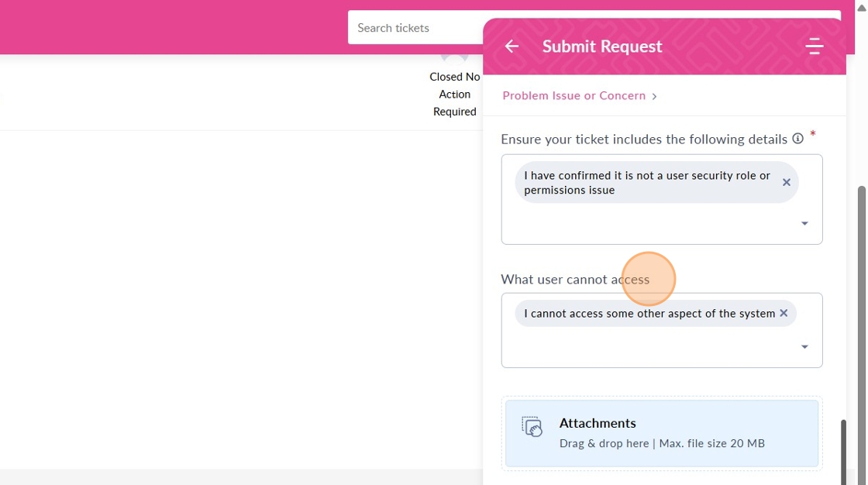Click chevron after Problem Issue or Concern
Screen dimensions: 868x485
pyautogui.click(x=655, y=96)
